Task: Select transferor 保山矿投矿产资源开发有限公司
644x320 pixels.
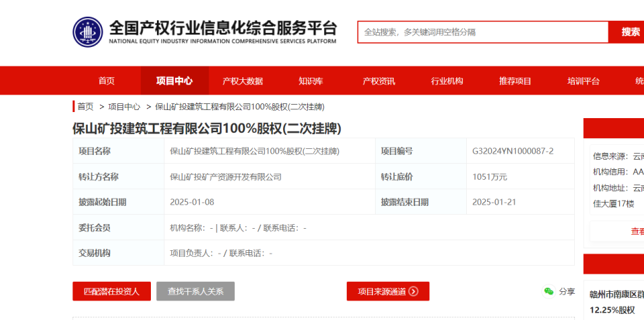Action: click(226, 177)
